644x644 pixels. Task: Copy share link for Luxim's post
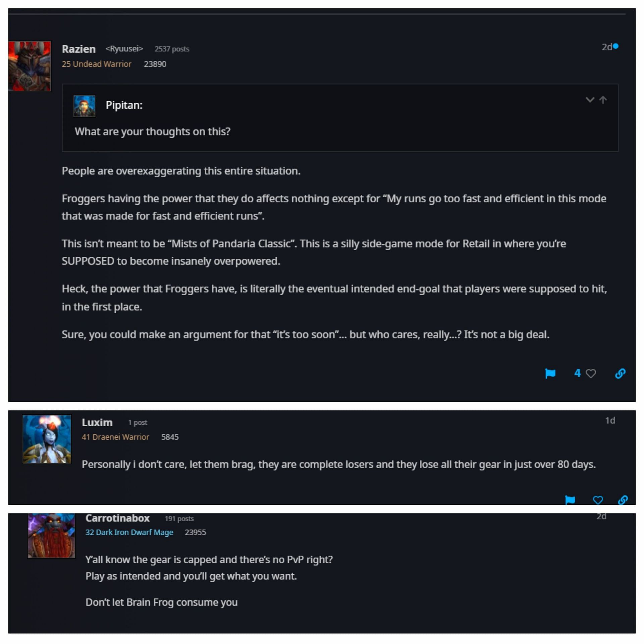[623, 500]
